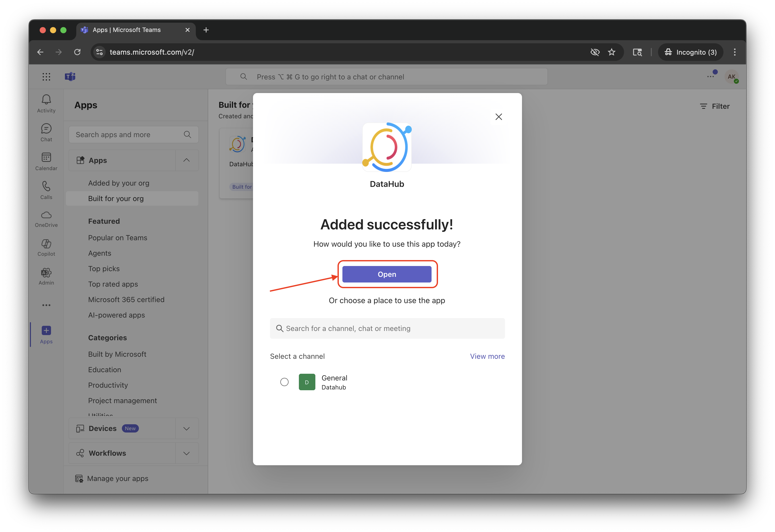Viewport: 775px width, 532px height.
Task: Click the View more link
Action: point(487,356)
